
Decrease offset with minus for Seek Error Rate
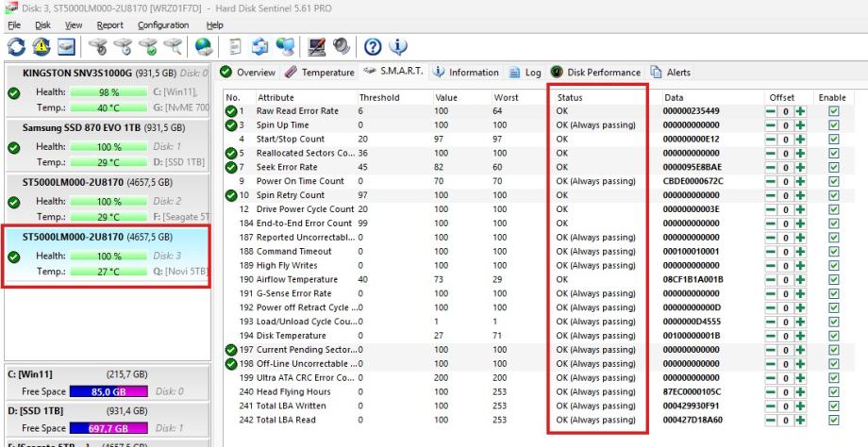[x=771, y=167]
